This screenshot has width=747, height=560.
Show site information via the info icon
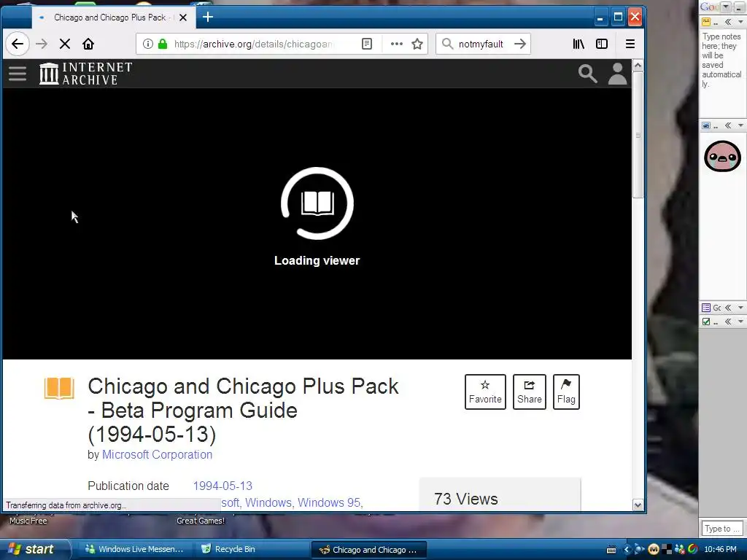[x=148, y=44]
